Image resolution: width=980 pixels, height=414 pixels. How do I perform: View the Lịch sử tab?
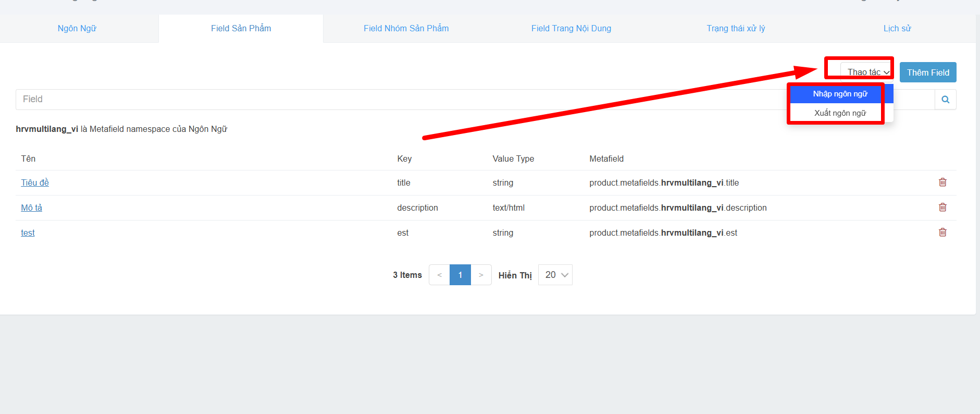click(x=897, y=29)
